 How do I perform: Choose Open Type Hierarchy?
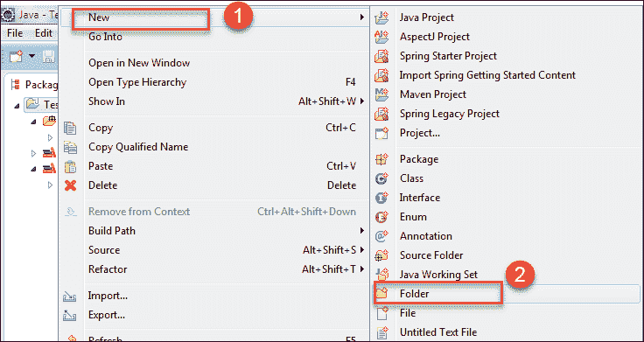(x=137, y=82)
